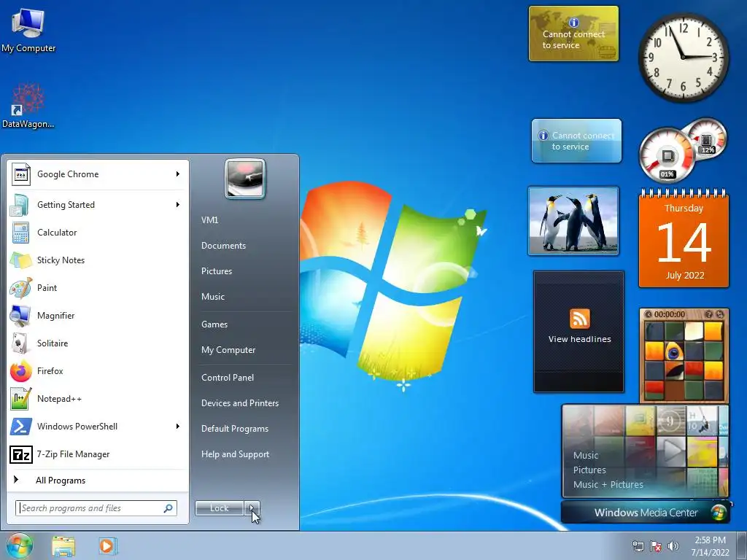747x560 pixels.
Task: Select Pictures in Media Center gadget
Action: coord(589,470)
